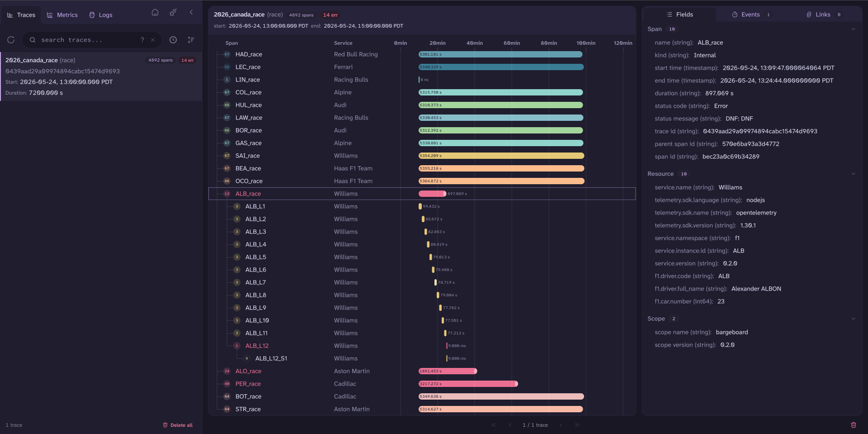Toggle the ALB_L12 span child count

(x=237, y=346)
